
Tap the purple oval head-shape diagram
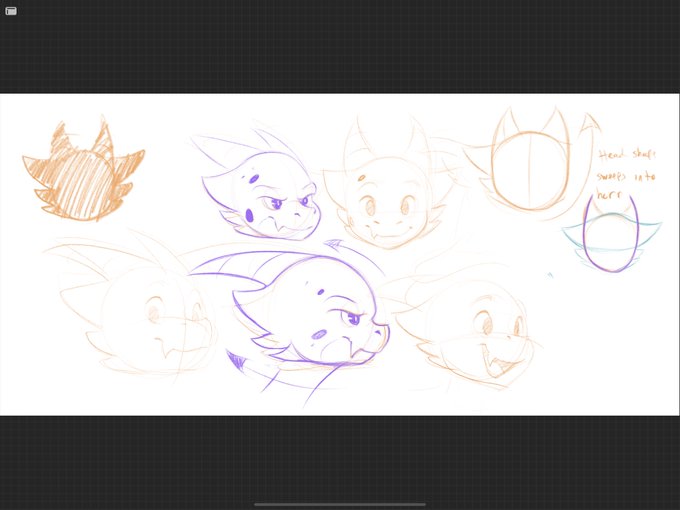coord(611,233)
